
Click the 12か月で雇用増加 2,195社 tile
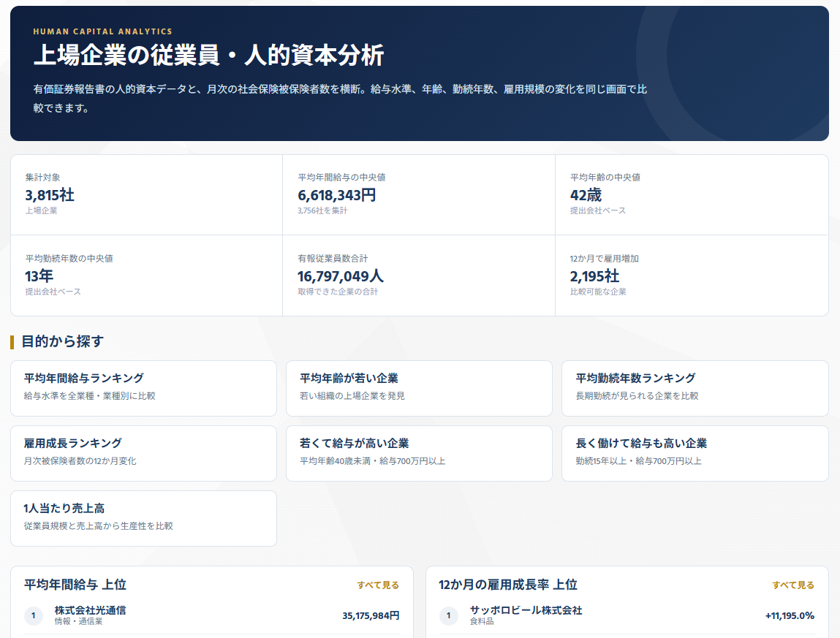click(x=692, y=276)
